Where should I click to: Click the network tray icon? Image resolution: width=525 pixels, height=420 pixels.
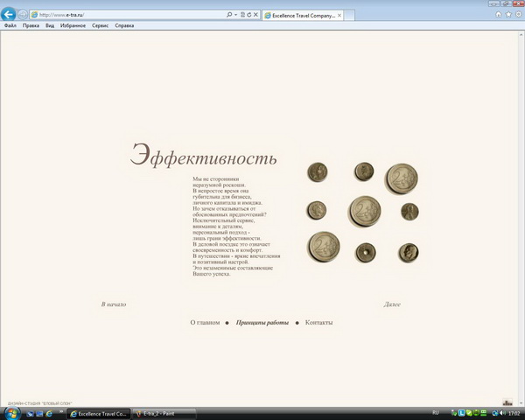click(x=495, y=413)
